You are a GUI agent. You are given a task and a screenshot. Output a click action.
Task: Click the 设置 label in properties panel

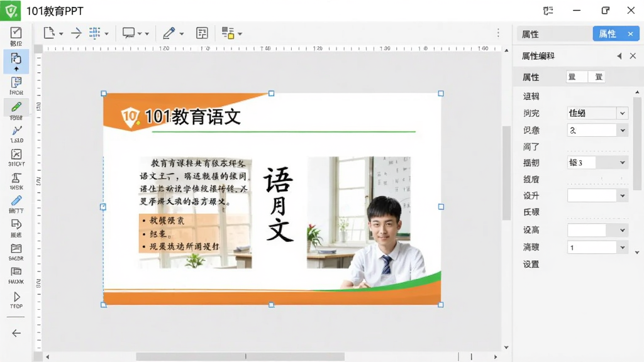531,265
